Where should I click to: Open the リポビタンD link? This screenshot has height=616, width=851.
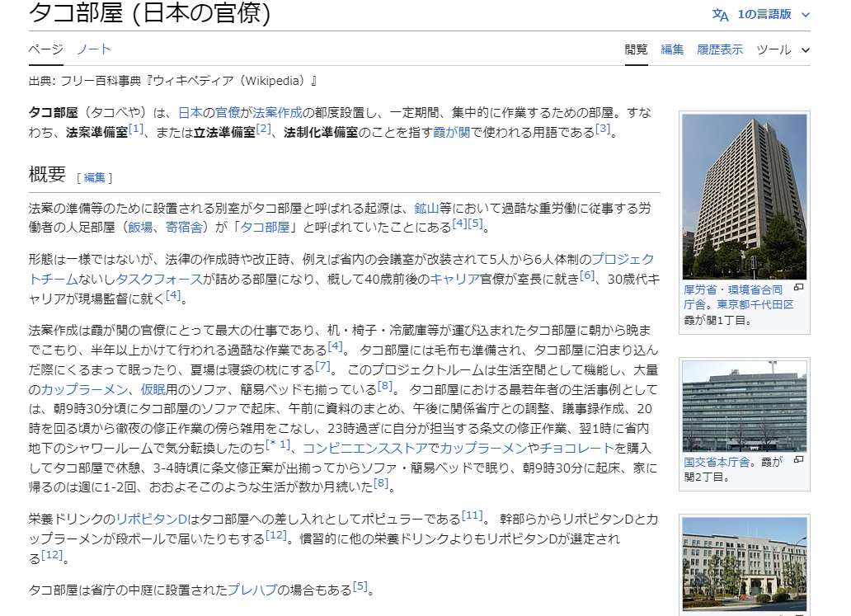pyautogui.click(x=152, y=520)
